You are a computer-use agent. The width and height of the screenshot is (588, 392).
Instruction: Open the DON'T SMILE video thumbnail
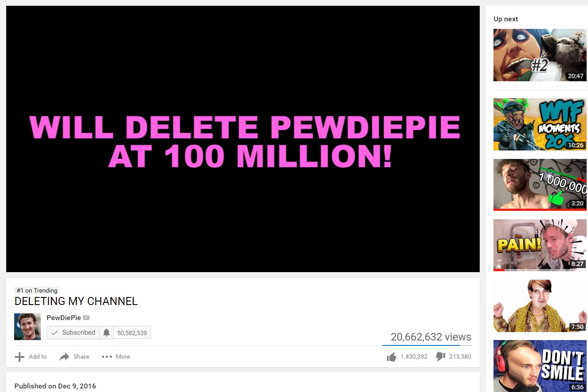[540, 366]
